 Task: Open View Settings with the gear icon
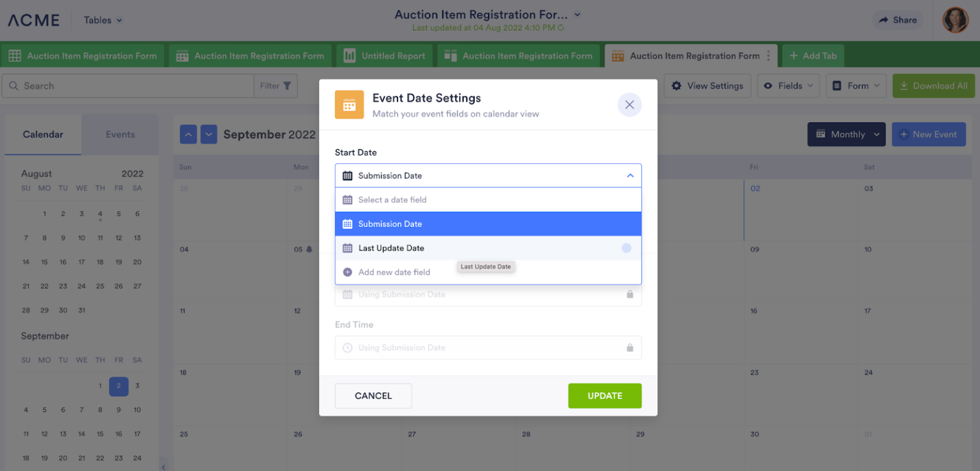[676, 85]
